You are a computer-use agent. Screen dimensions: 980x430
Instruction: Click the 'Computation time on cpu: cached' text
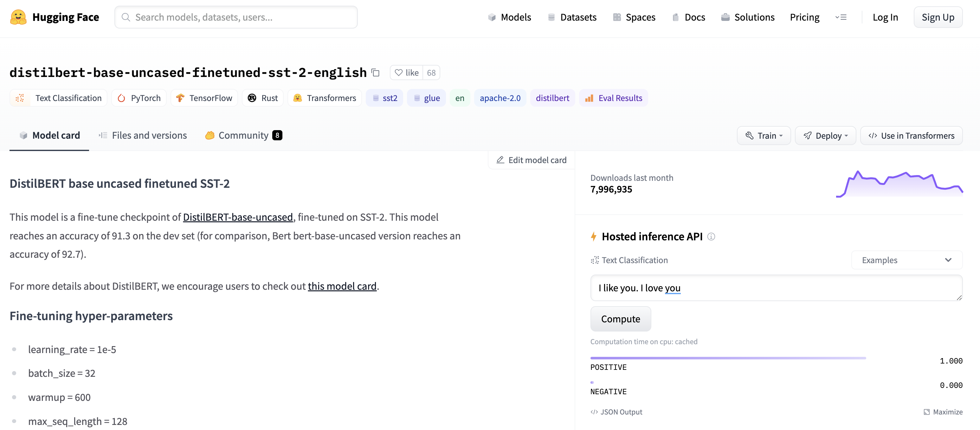pyautogui.click(x=644, y=341)
